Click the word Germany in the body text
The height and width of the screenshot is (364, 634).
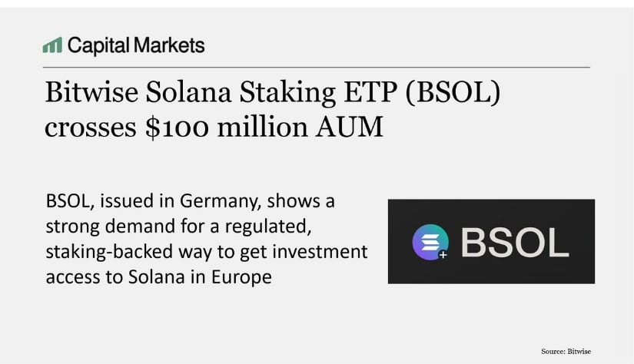[x=214, y=203]
